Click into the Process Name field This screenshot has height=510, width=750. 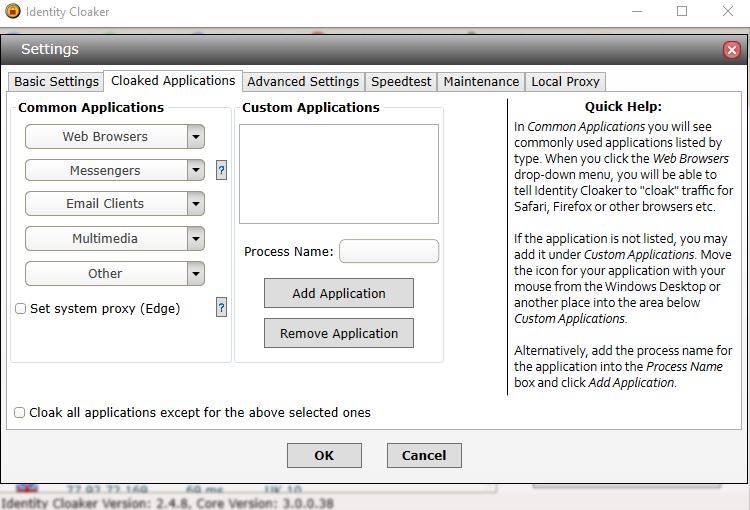point(389,251)
